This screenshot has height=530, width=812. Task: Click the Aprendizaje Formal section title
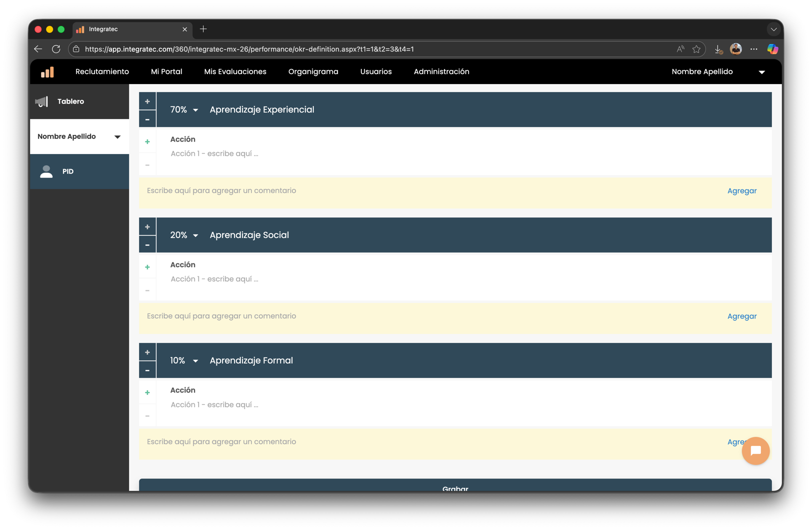point(251,361)
